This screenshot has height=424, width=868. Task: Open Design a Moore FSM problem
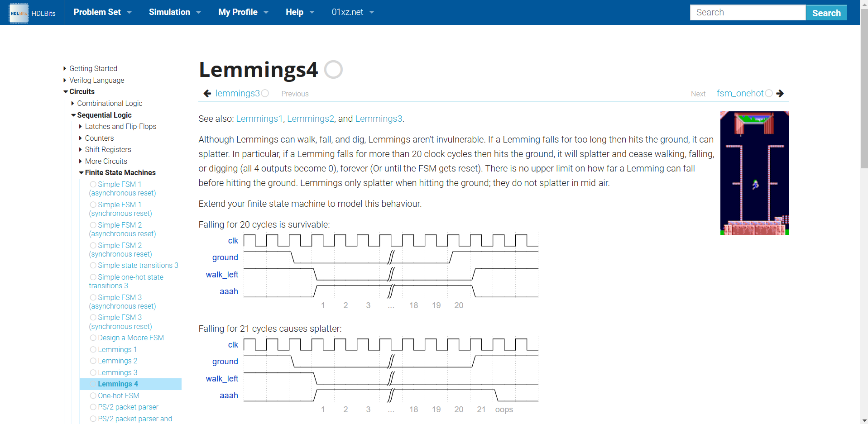(x=131, y=338)
